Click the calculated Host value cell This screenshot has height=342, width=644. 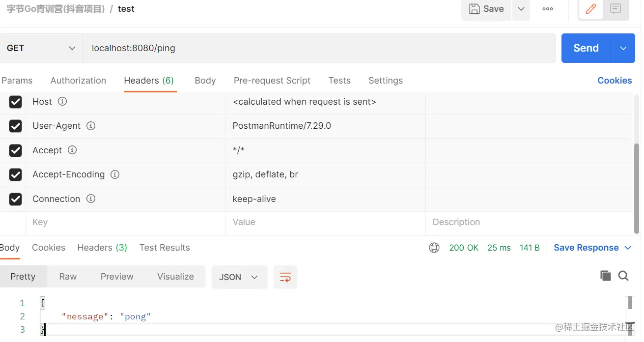coord(325,102)
